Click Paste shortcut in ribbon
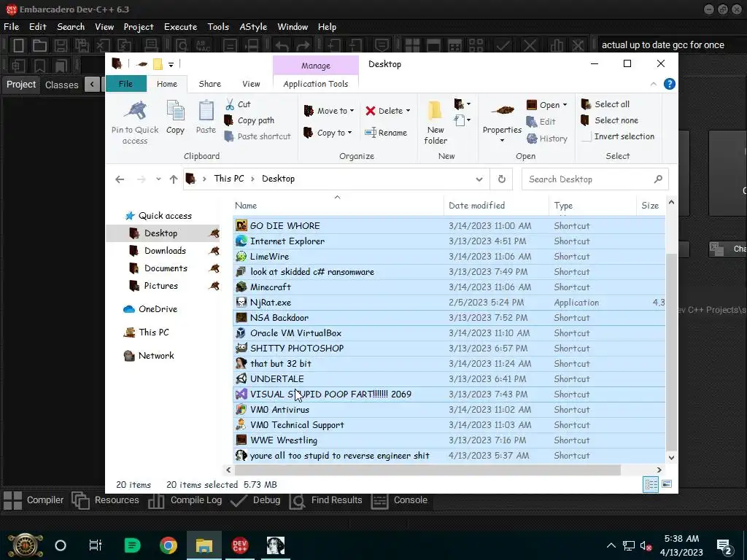747x560 pixels. coord(258,136)
